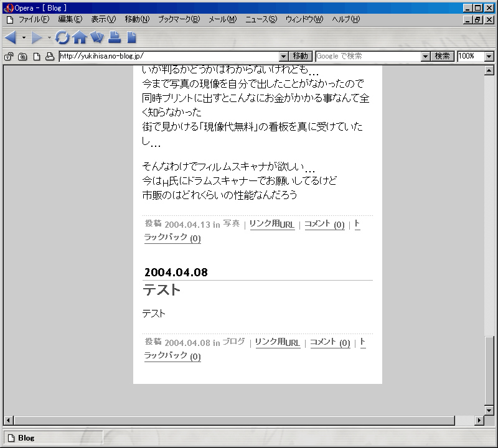The height and width of the screenshot is (448, 498).
Task: Open the 編集(E) menu
Action: click(x=70, y=19)
